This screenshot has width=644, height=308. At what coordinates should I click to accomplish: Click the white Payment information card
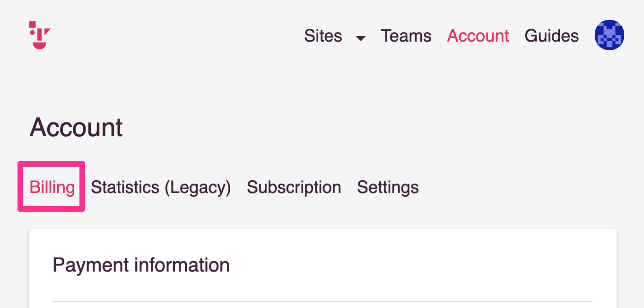pos(323,269)
